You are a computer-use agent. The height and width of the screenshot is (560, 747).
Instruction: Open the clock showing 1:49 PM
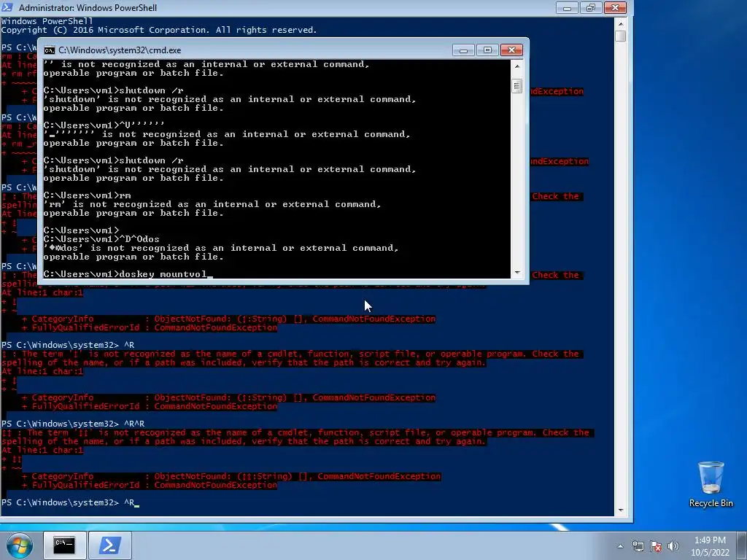[710, 540]
